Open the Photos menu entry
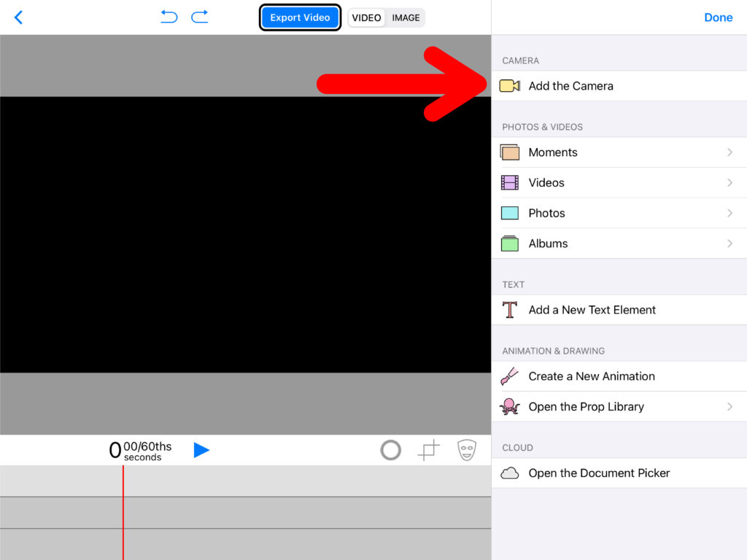 point(546,214)
